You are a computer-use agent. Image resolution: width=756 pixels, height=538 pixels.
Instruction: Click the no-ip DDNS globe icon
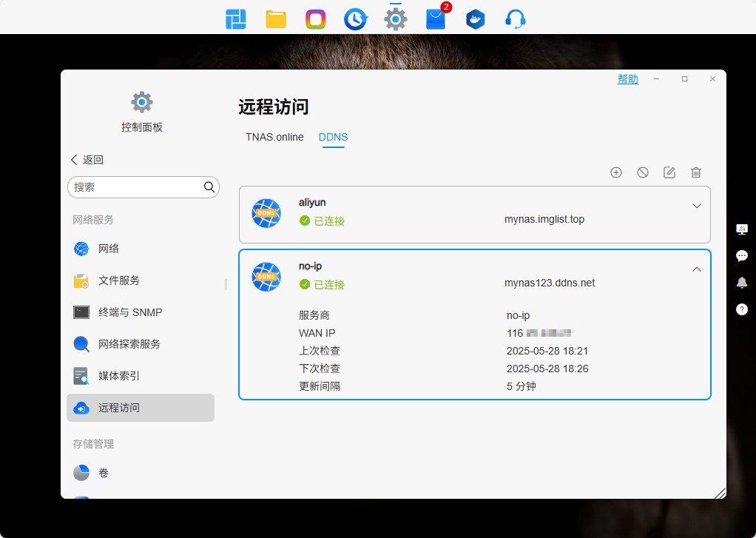(x=266, y=277)
